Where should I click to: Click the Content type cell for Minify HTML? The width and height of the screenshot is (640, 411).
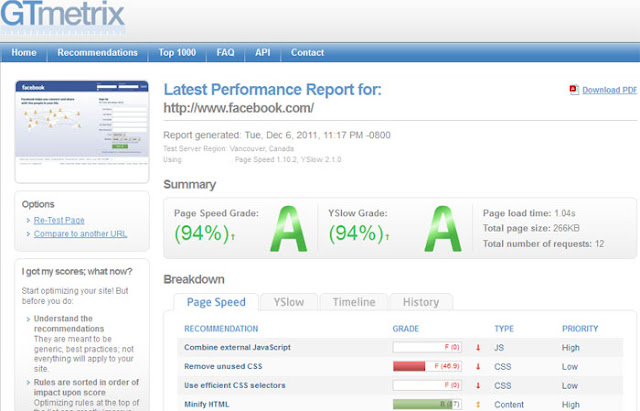click(509, 404)
